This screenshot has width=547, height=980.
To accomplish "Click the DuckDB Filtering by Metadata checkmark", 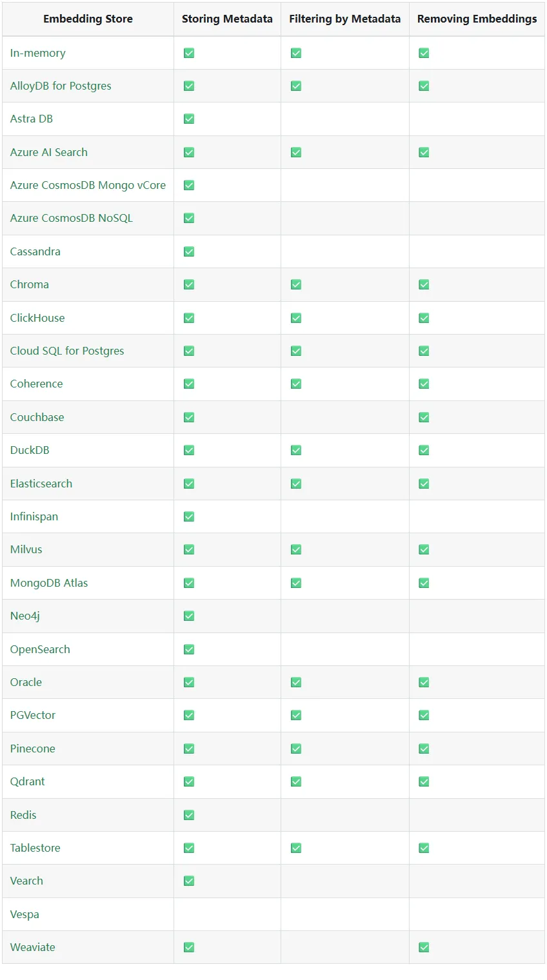I will click(296, 450).
